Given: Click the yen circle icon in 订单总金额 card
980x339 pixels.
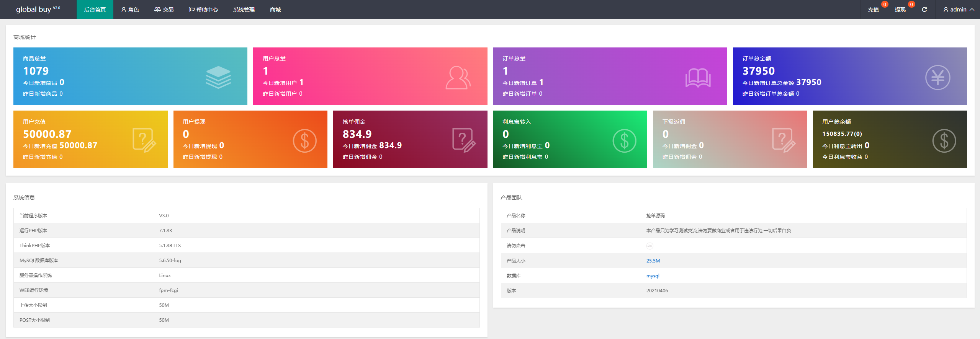Looking at the screenshot, I should pyautogui.click(x=937, y=78).
